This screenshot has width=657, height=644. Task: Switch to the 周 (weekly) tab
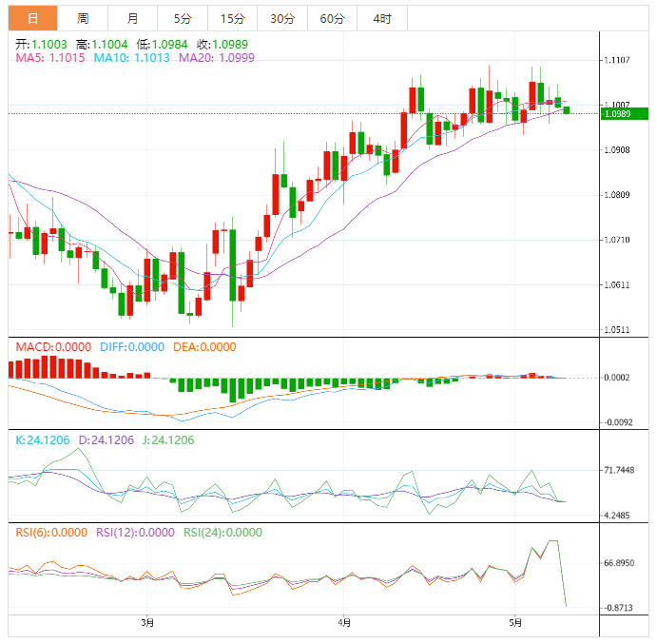(x=83, y=18)
